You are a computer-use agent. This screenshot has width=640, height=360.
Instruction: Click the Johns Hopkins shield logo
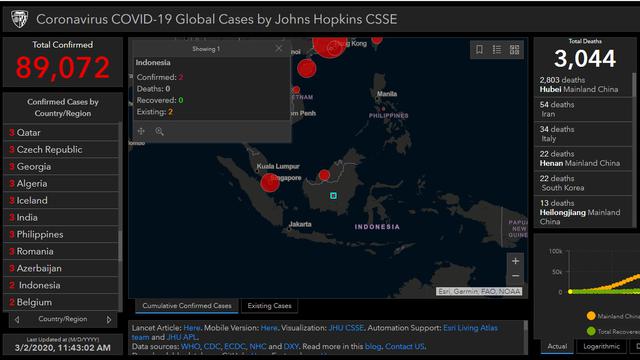click(x=19, y=19)
